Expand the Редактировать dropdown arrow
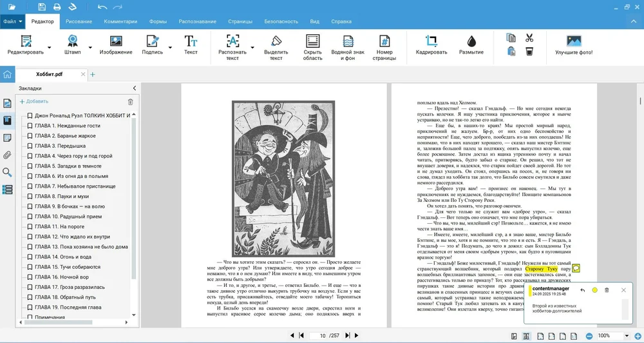Image resolution: width=644 pixels, height=343 pixels. pos(50,47)
